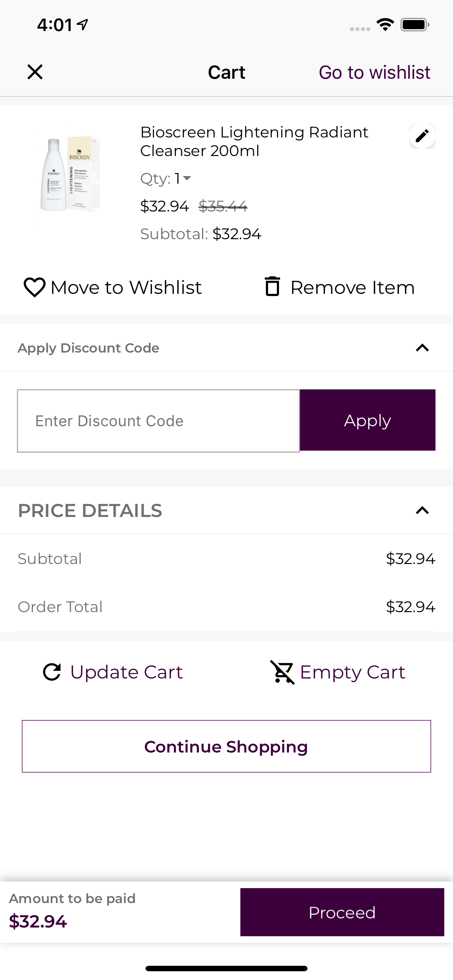Close the cart with the X icon

click(x=35, y=71)
